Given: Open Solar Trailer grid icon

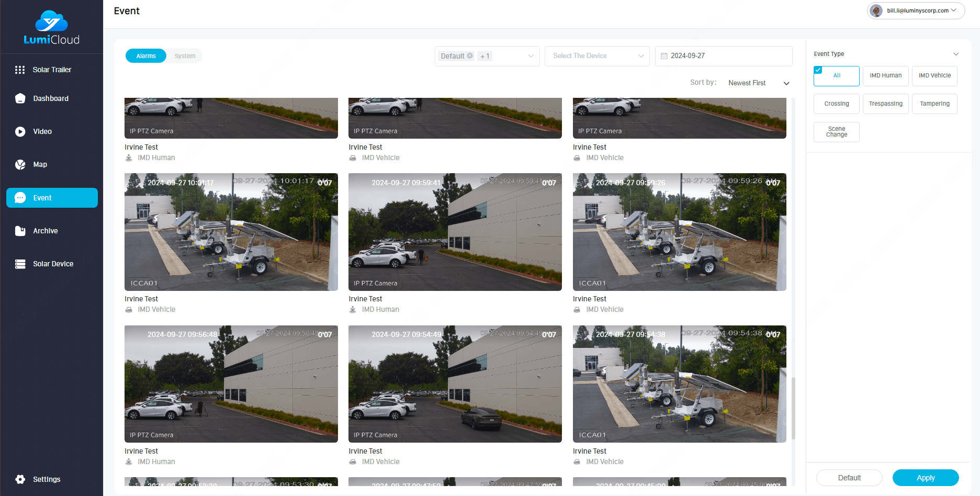Looking at the screenshot, I should point(20,70).
